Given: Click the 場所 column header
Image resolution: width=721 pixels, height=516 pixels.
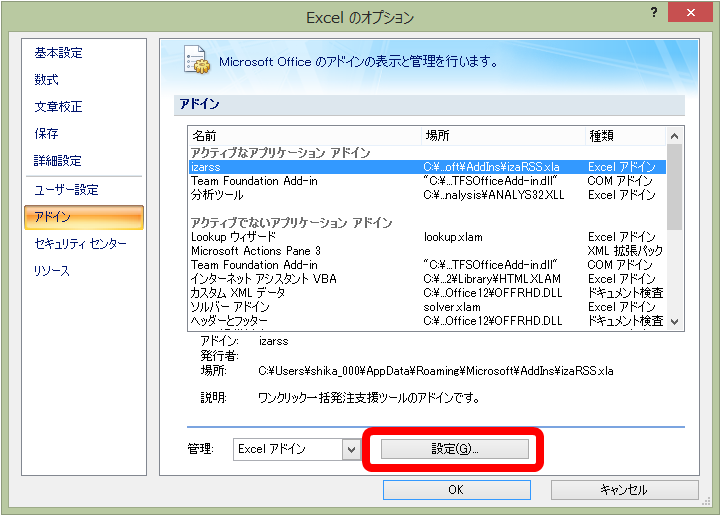Looking at the screenshot, I should coord(503,136).
